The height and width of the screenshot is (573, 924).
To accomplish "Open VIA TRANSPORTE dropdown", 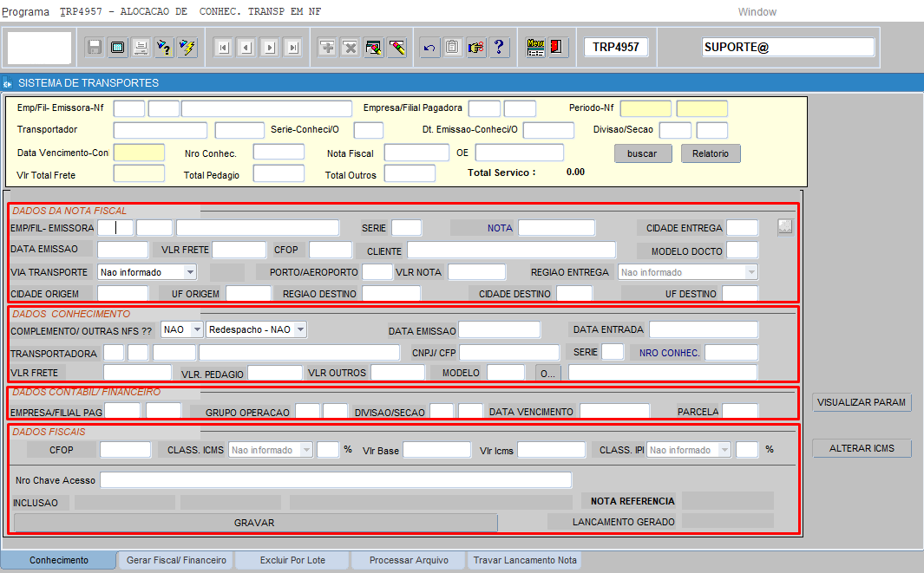I will tap(190, 272).
